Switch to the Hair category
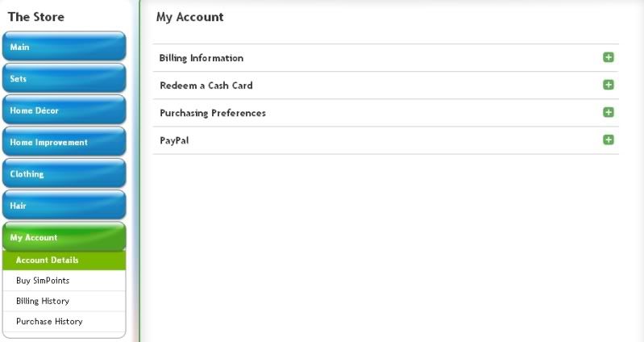The height and width of the screenshot is (342, 644). pyautogui.click(x=64, y=206)
